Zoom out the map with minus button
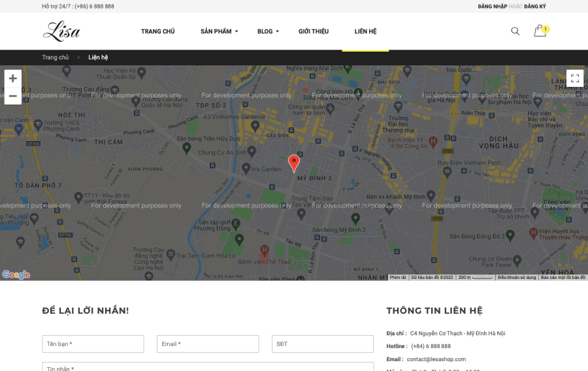The height and width of the screenshot is (371, 588). pos(13,96)
